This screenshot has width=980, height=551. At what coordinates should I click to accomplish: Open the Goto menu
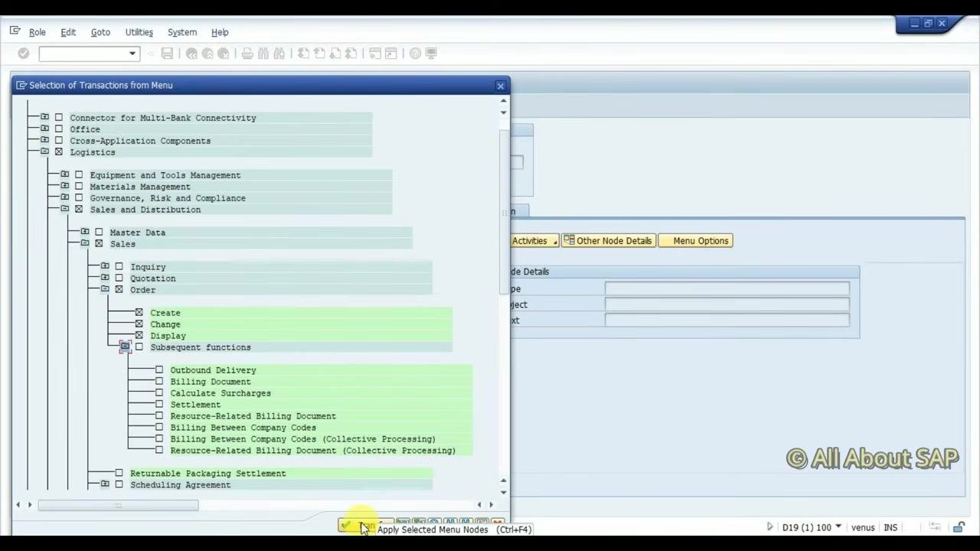point(100,32)
